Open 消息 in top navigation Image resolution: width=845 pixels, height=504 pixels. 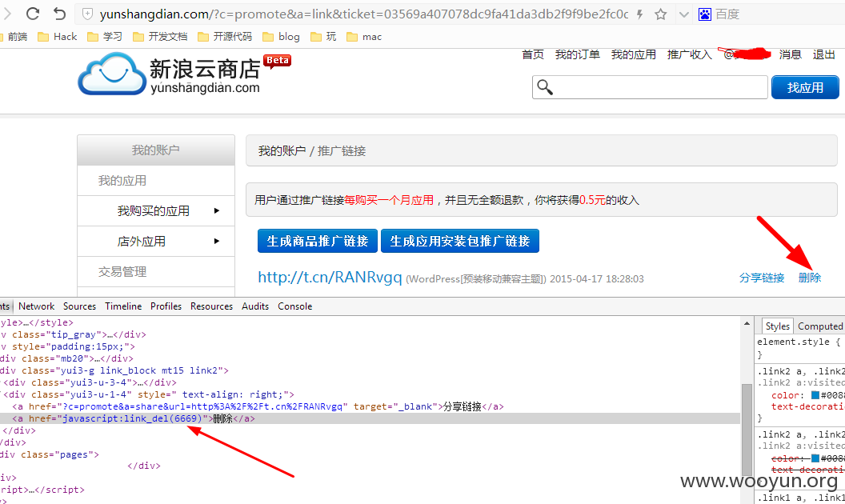(x=790, y=54)
